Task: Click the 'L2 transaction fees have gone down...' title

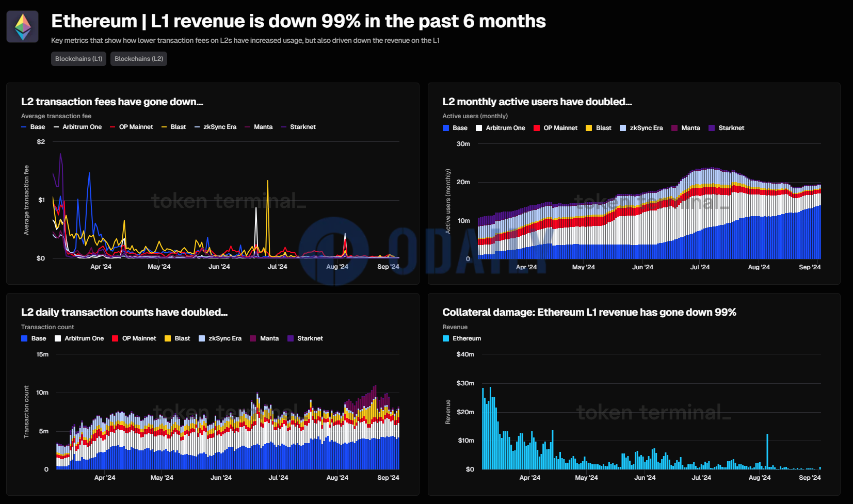Action: click(x=112, y=102)
